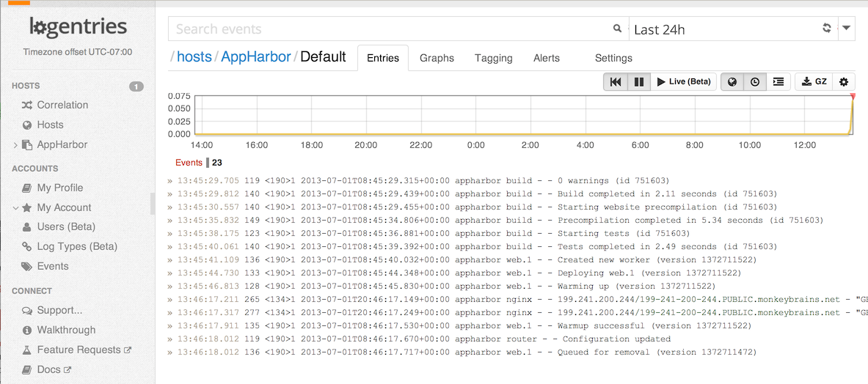Select the Queued for removal log line
868x384 pixels.
[462, 352]
